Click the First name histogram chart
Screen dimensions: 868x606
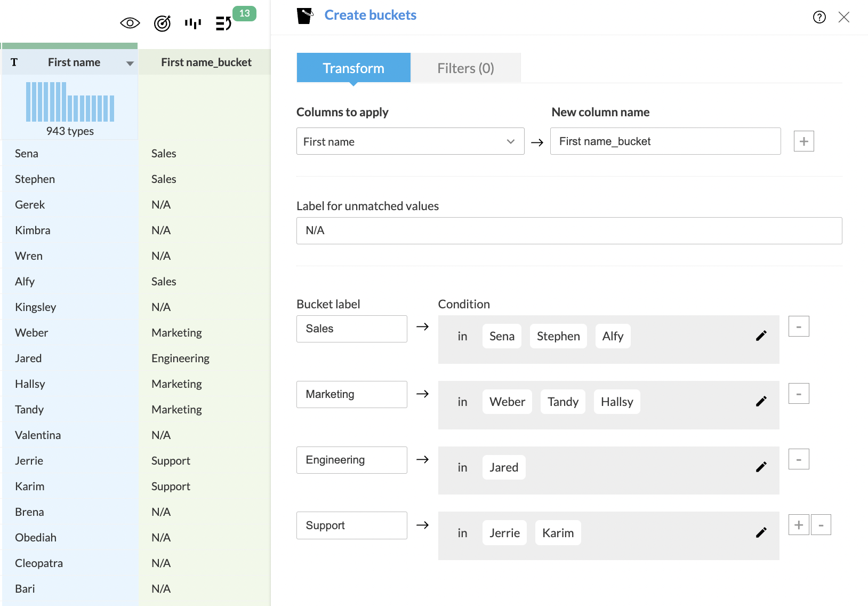coord(70,102)
